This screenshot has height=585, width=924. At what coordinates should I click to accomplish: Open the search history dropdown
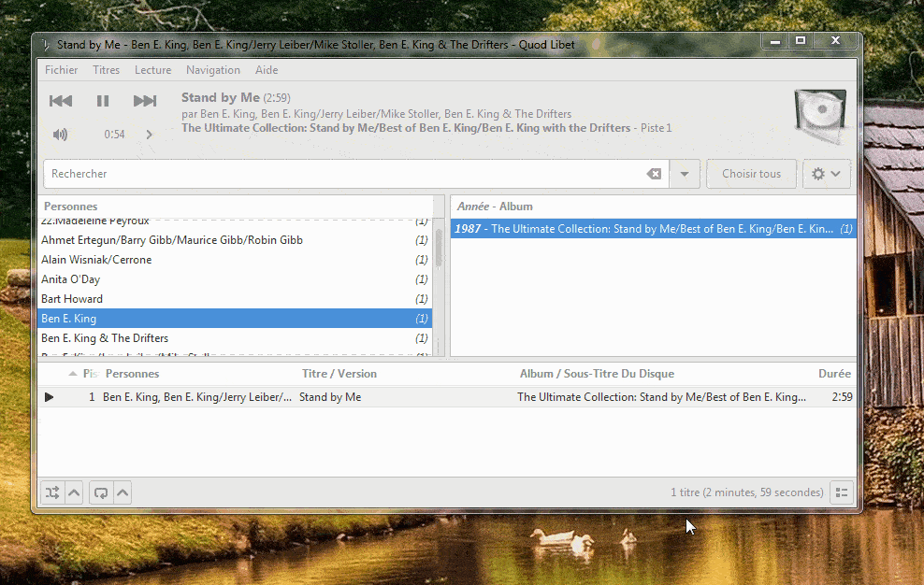(685, 174)
